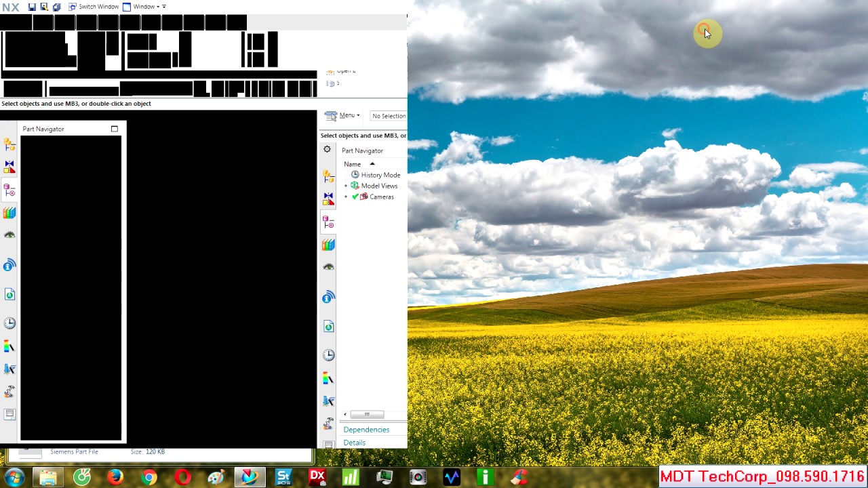
Task: Open HD3D Tools icon in outer left bar
Action: (x=9, y=265)
